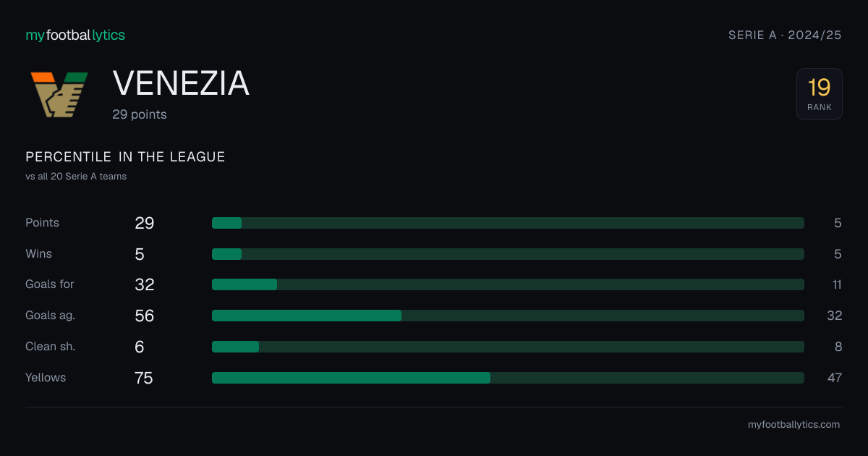Open the myfootballytics brand logo
Image resolution: width=868 pixels, height=456 pixels.
coord(75,35)
